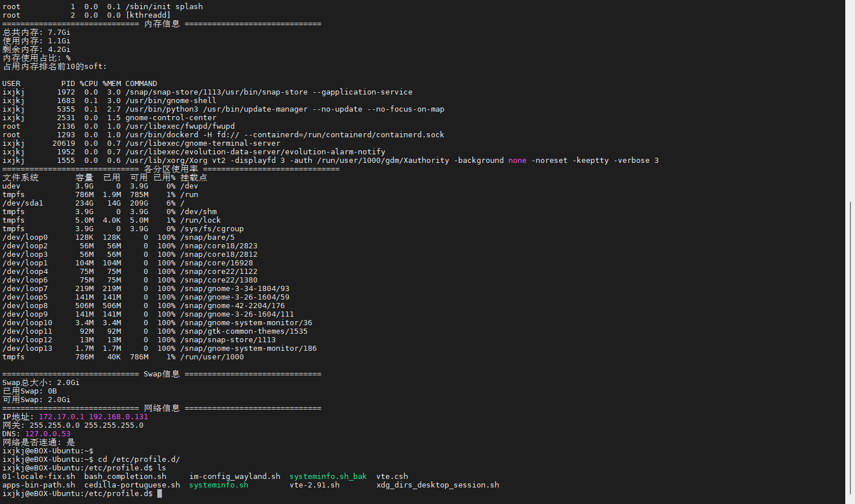Viewport: 855px width, 504px height.
Task: Click the 01-locale-fix.sh filename
Action: (x=38, y=477)
